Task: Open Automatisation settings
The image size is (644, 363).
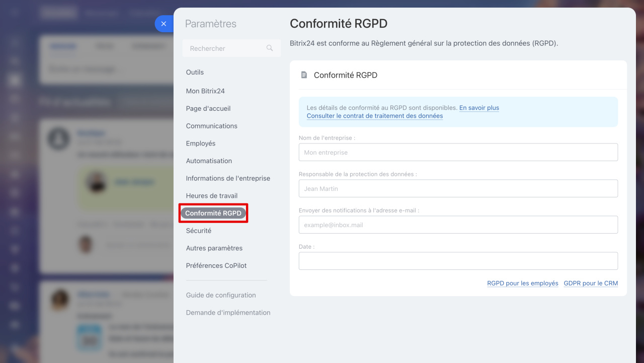Action: [x=209, y=161]
